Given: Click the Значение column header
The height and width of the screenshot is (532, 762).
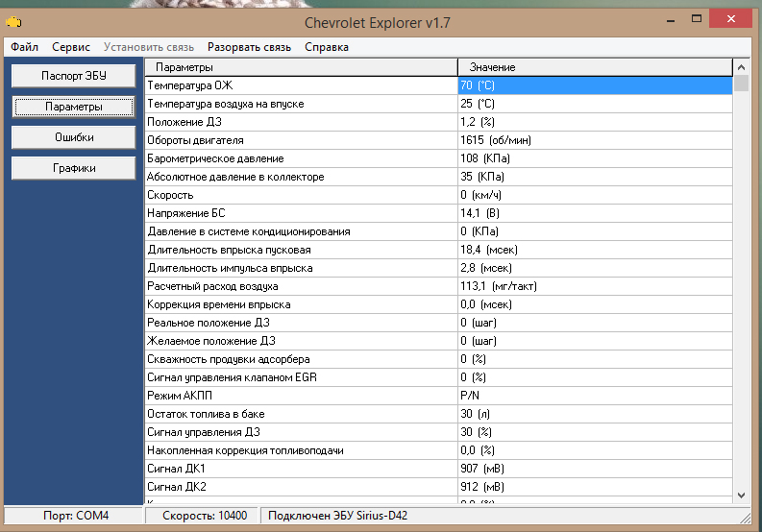Looking at the screenshot, I should pos(595,67).
